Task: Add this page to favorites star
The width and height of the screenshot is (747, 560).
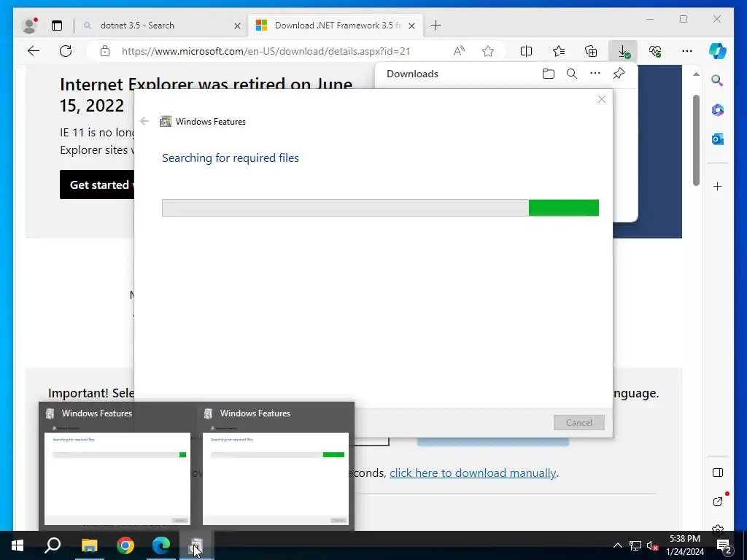Action: pyautogui.click(x=488, y=51)
